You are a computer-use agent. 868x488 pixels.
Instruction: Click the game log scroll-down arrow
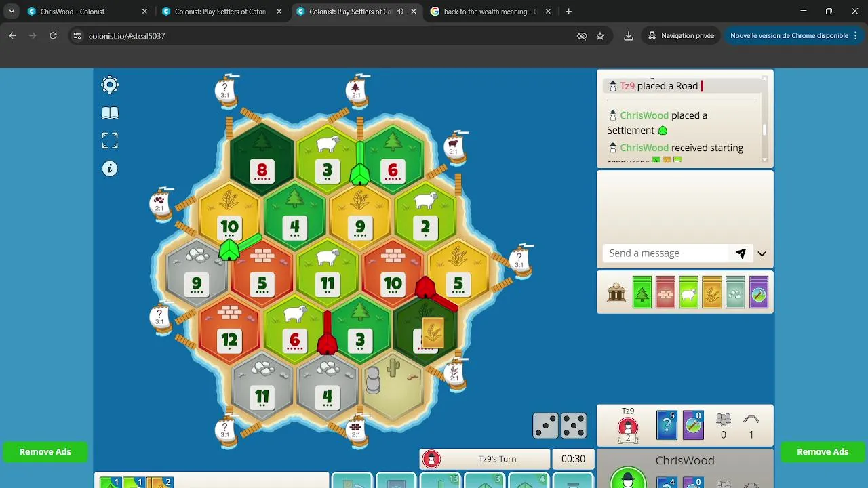765,159
